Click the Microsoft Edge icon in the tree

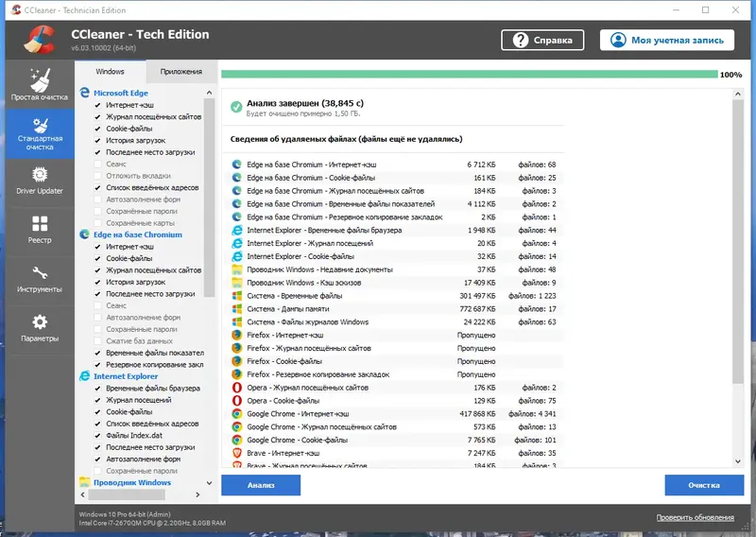point(85,93)
